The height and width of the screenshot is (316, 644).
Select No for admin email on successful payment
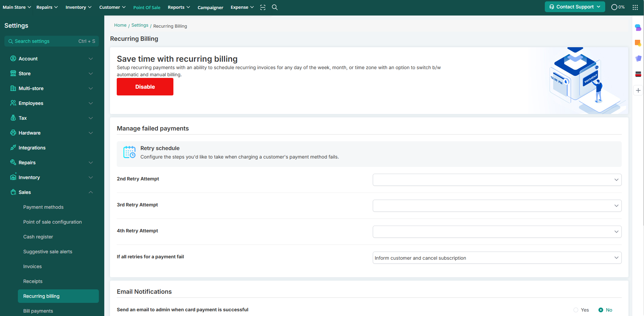point(601,310)
